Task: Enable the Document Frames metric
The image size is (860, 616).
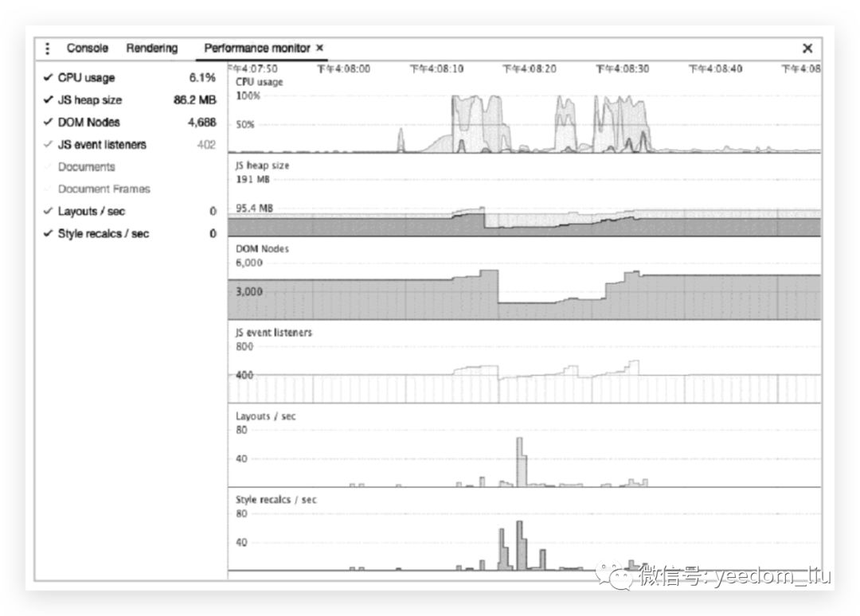Action: 104,189
